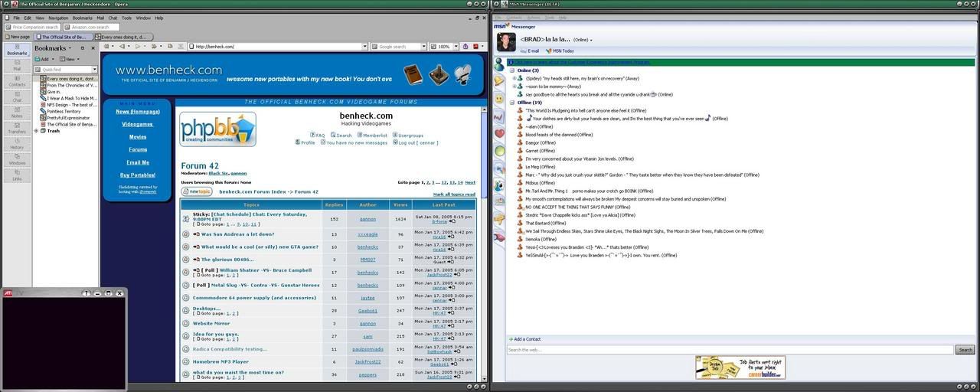The width and height of the screenshot is (980, 392).
Task: Expand the Trash folder in bookmarks
Action: pyautogui.click(x=37, y=131)
